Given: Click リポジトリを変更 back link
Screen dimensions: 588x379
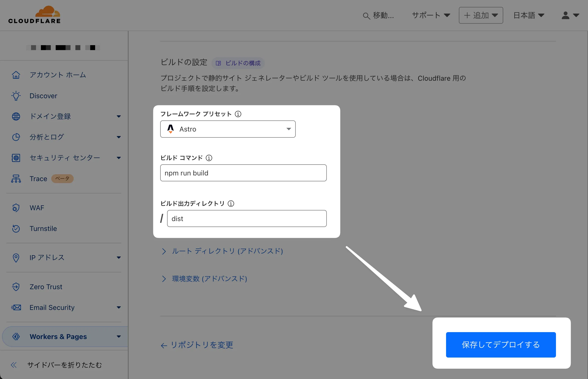Looking at the screenshot, I should pos(197,345).
